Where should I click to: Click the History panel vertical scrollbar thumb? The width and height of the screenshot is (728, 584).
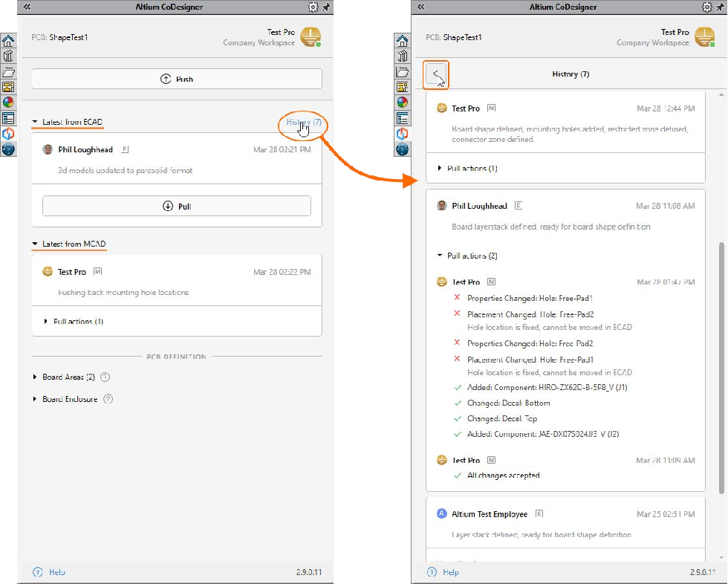[x=721, y=368]
